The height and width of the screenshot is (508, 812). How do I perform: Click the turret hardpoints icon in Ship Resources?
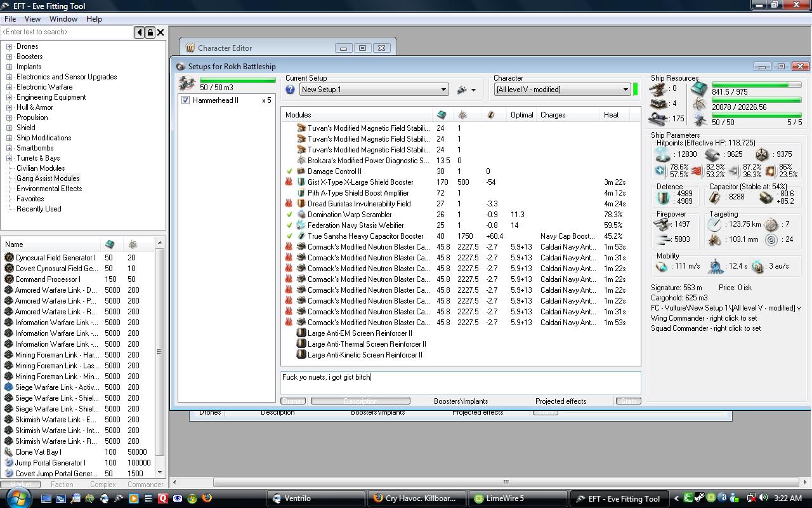[x=658, y=88]
